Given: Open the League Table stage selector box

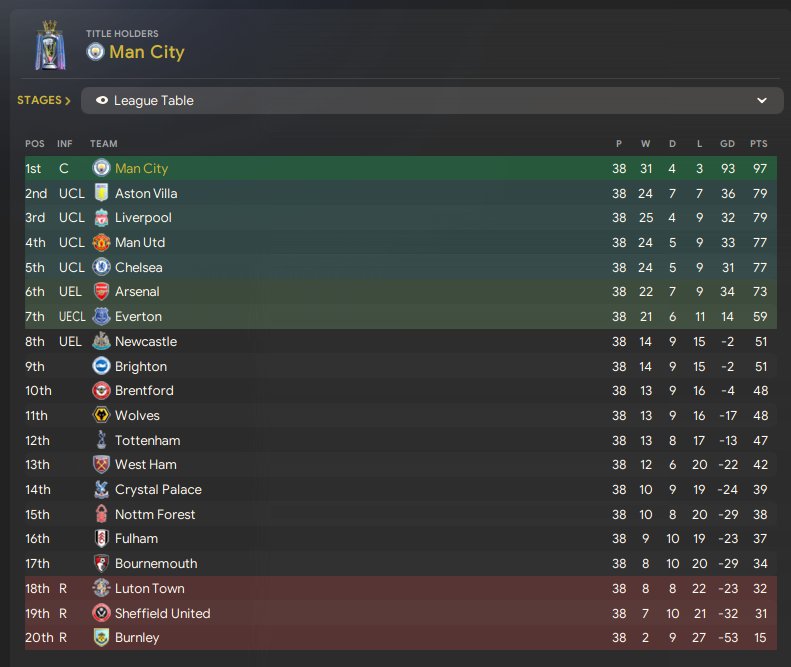Looking at the screenshot, I should [x=432, y=100].
